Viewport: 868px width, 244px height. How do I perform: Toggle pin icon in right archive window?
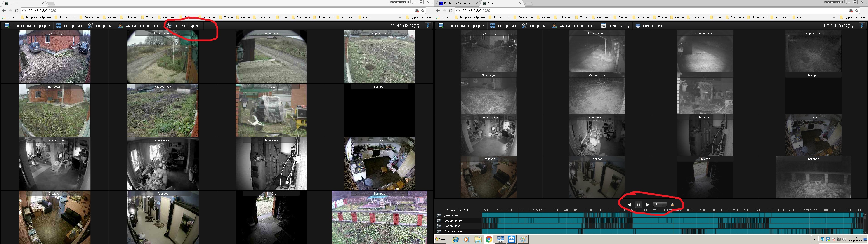coord(862,26)
